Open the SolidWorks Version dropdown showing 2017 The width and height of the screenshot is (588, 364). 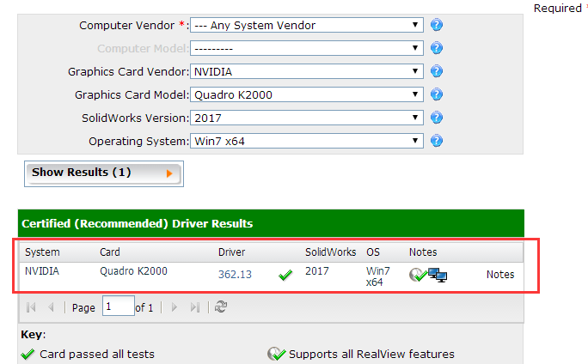coord(307,118)
